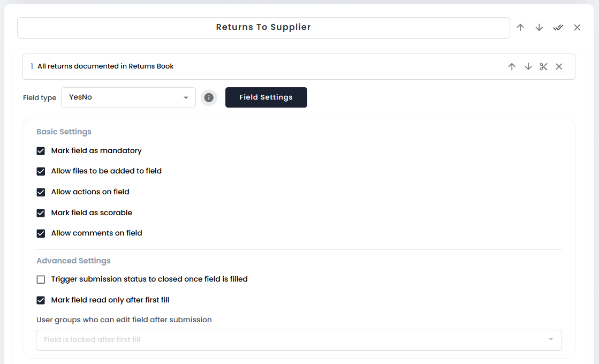Expand the user groups edit dropdown
599x364 pixels.
pyautogui.click(x=299, y=340)
